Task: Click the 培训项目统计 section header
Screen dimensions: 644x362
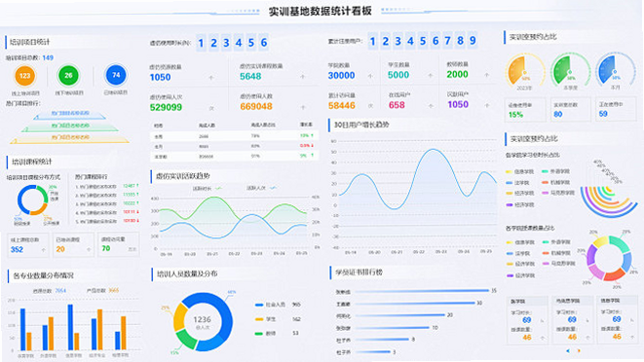Action: [x=29, y=42]
